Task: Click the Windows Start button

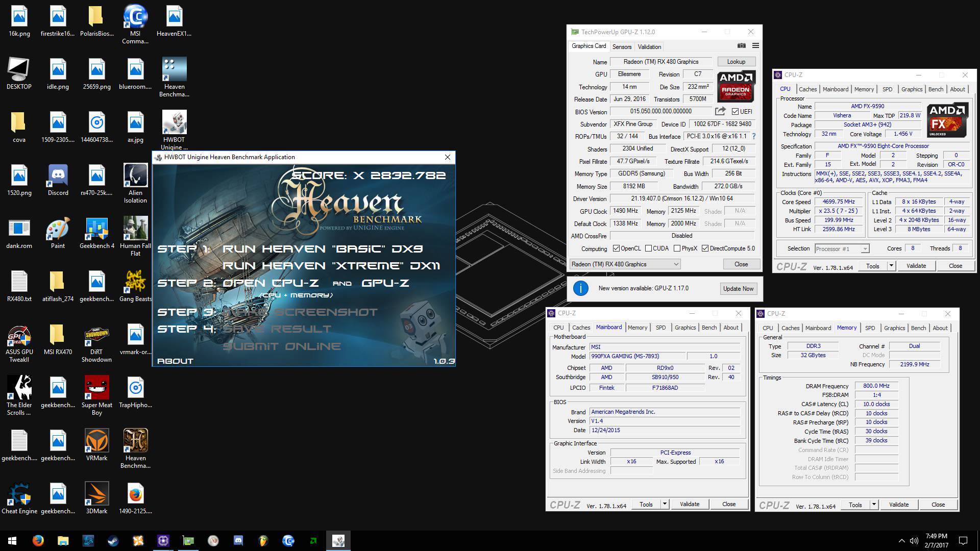Action: (12, 541)
